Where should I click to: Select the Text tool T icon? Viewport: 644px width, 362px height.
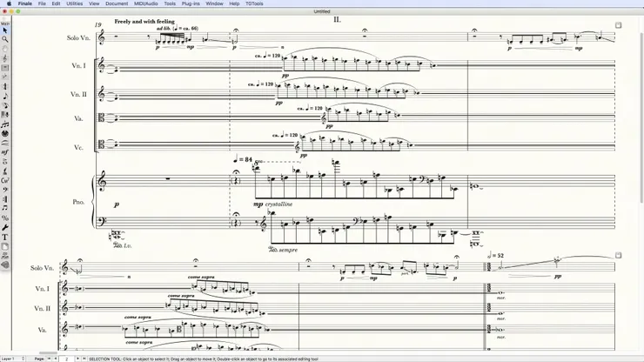[5, 237]
